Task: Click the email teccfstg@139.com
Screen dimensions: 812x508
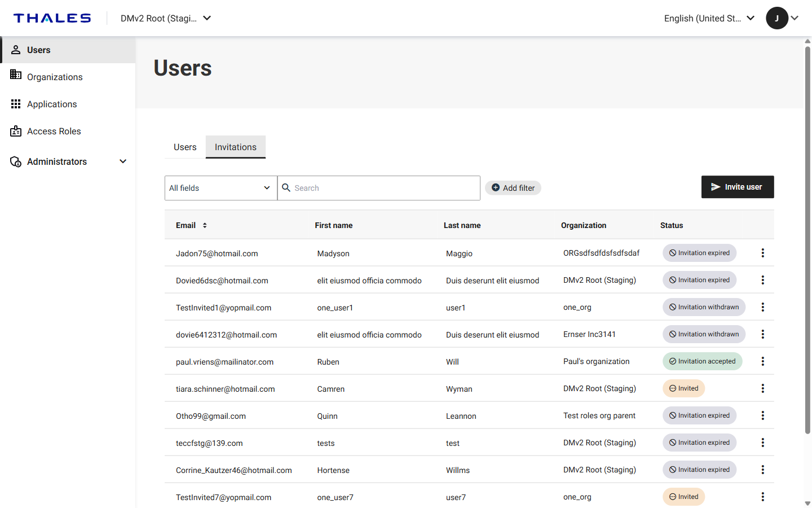Action: [209, 443]
